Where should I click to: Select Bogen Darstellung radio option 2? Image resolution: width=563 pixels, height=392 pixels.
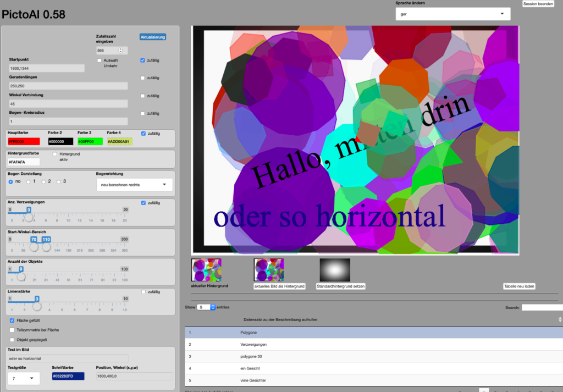(x=43, y=181)
